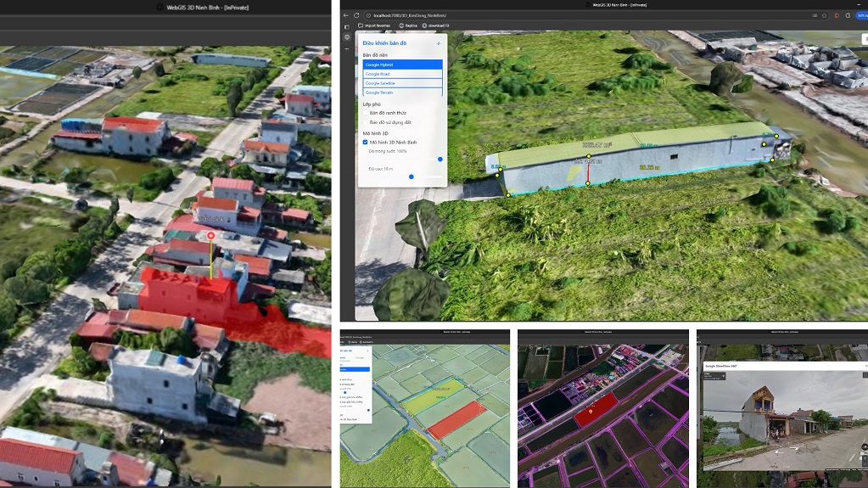Open tab actions menu in sidebar

(x=347, y=26)
